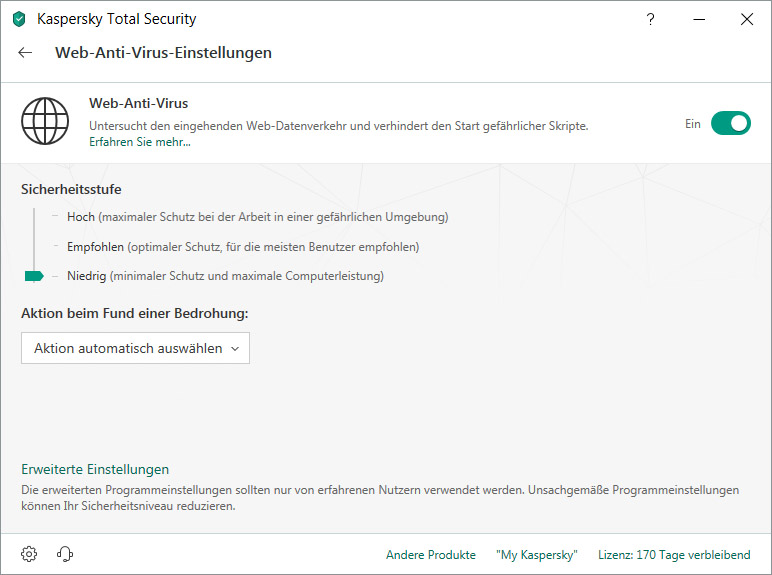Image resolution: width=772 pixels, height=575 pixels.
Task: Click 'Andere Produkte' in the footer
Action: point(430,555)
